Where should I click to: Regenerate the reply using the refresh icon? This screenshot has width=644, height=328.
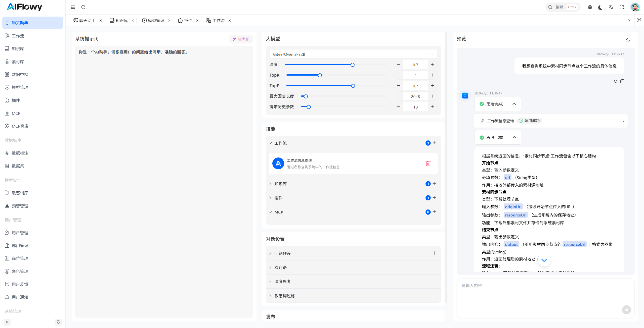coord(615,81)
